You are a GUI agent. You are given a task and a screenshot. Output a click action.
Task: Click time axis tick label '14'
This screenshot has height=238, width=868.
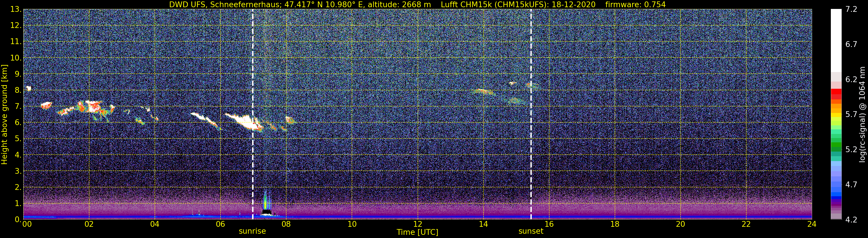pyautogui.click(x=483, y=224)
